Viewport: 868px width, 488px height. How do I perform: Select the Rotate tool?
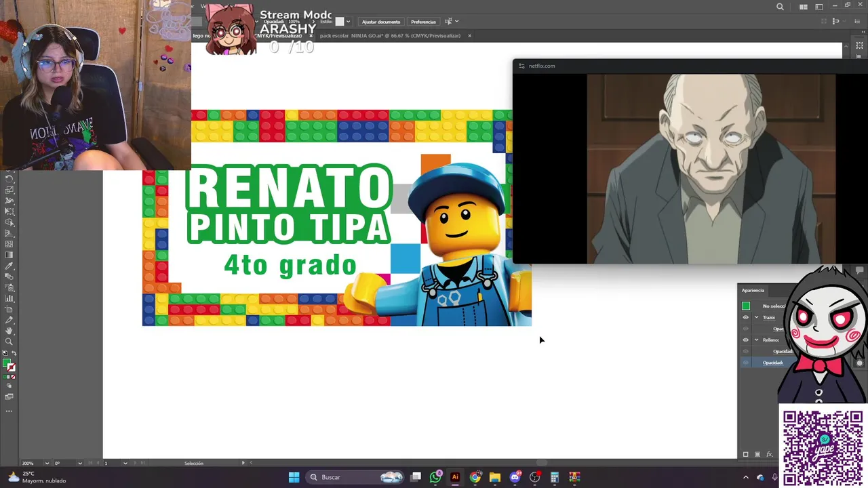point(9,179)
